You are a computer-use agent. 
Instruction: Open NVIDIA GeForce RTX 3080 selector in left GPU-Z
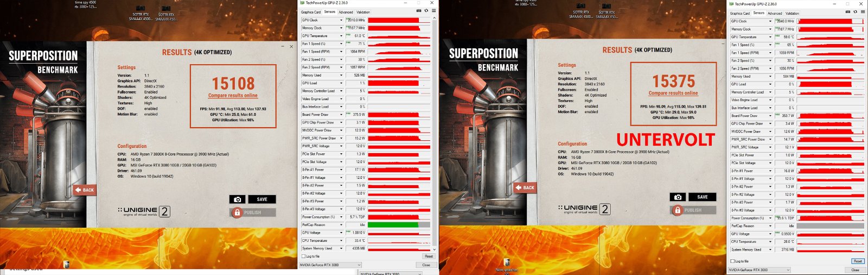[x=330, y=265]
